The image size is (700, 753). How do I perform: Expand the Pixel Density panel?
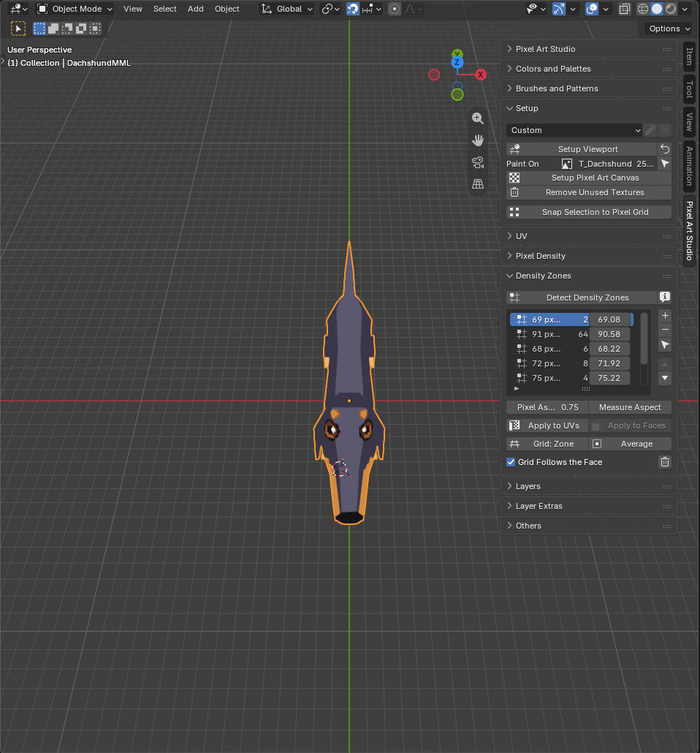[589, 256]
